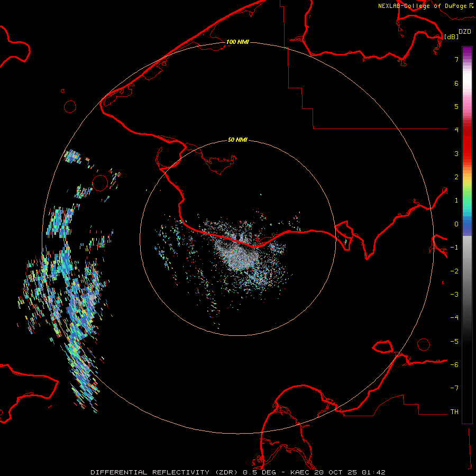Screen dimensions: 476x476
Task: Click the -3 value on the color scale
Action: (454, 295)
